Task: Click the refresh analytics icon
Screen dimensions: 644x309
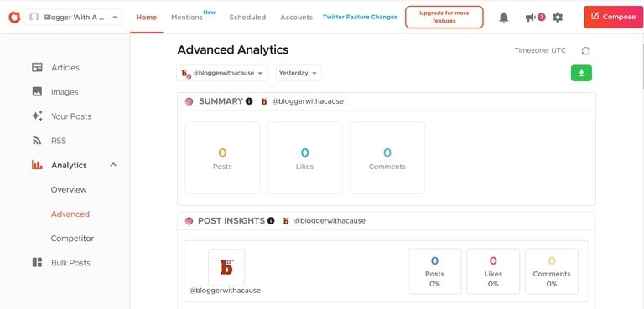Action: click(x=585, y=51)
